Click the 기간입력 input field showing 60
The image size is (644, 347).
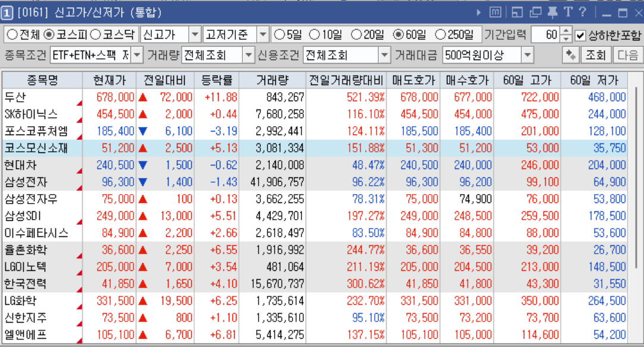click(x=546, y=35)
